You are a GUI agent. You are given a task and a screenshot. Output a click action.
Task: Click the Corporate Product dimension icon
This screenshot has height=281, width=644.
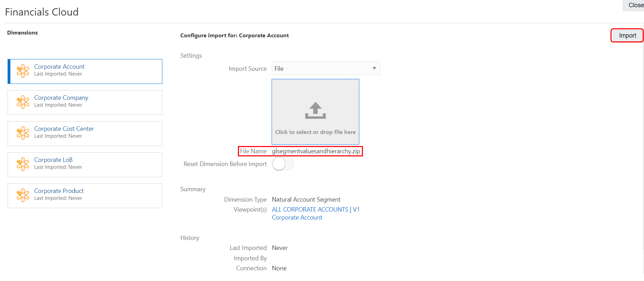(x=23, y=195)
